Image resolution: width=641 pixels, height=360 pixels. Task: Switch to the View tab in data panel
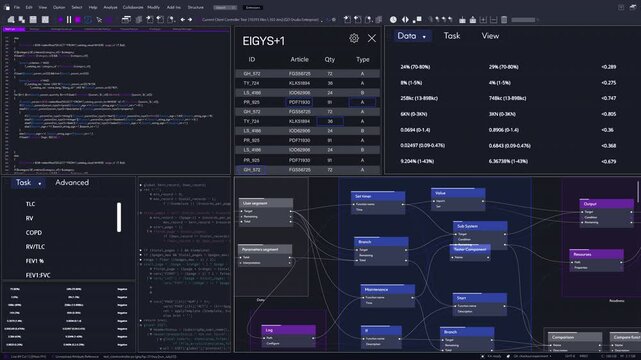point(490,36)
